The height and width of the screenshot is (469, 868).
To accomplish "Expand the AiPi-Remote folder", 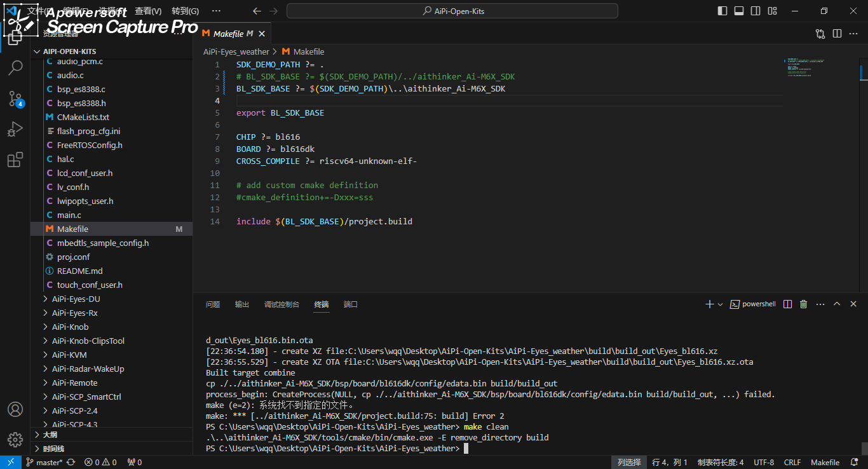I will 111,383.
